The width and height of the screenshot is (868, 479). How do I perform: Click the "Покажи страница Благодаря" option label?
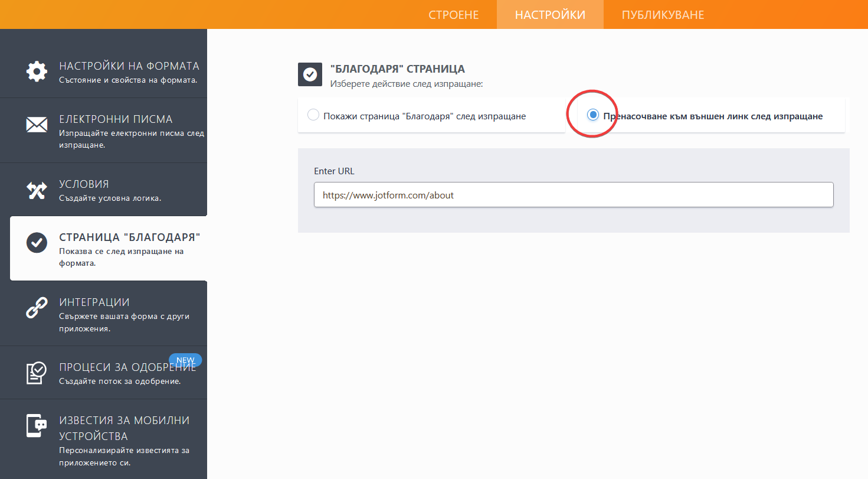[x=424, y=116]
